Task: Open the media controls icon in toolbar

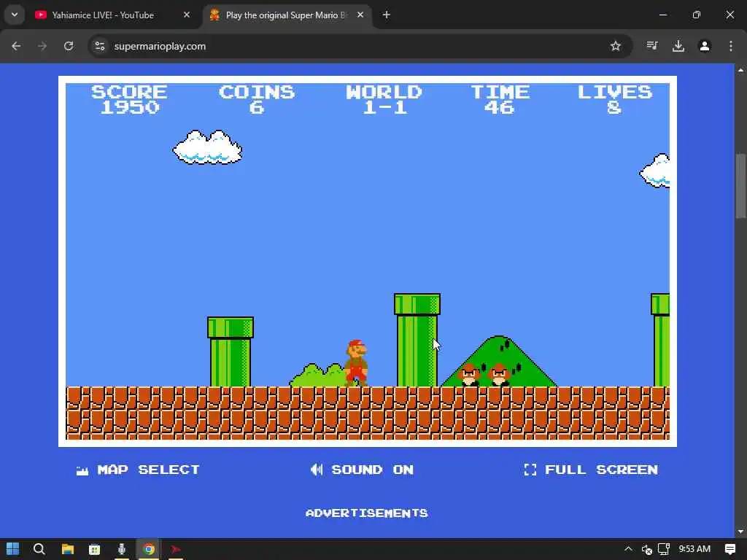Action: [x=651, y=46]
